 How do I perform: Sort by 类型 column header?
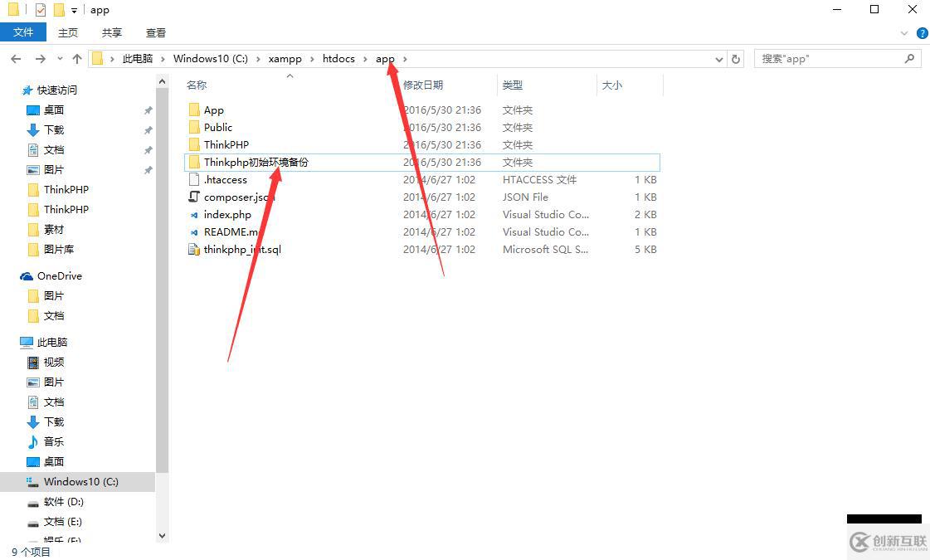click(513, 85)
